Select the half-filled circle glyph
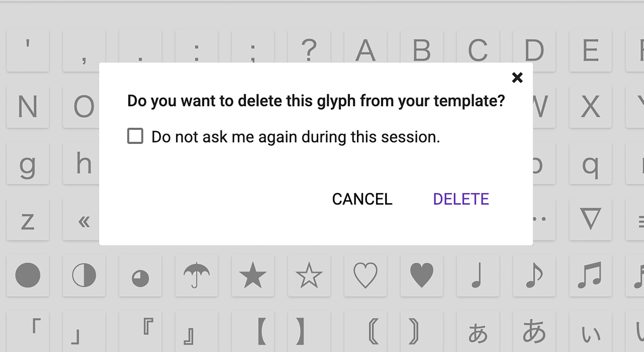The image size is (644, 352). (84, 275)
